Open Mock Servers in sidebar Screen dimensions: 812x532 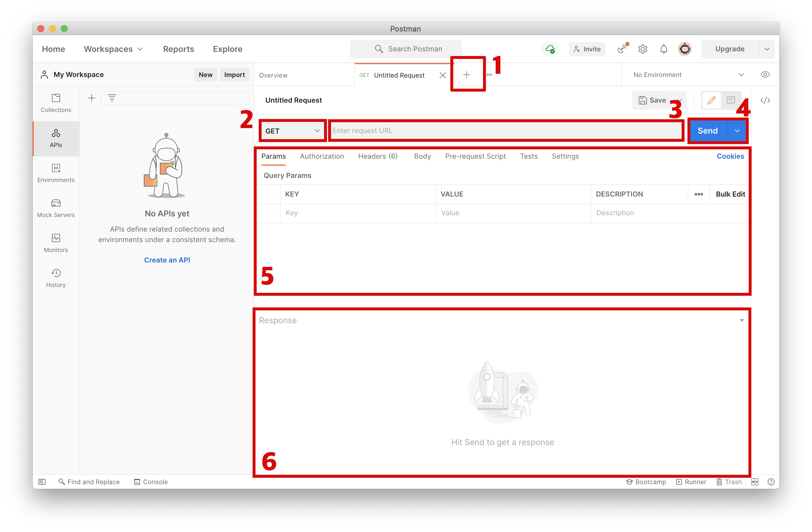pyautogui.click(x=56, y=208)
